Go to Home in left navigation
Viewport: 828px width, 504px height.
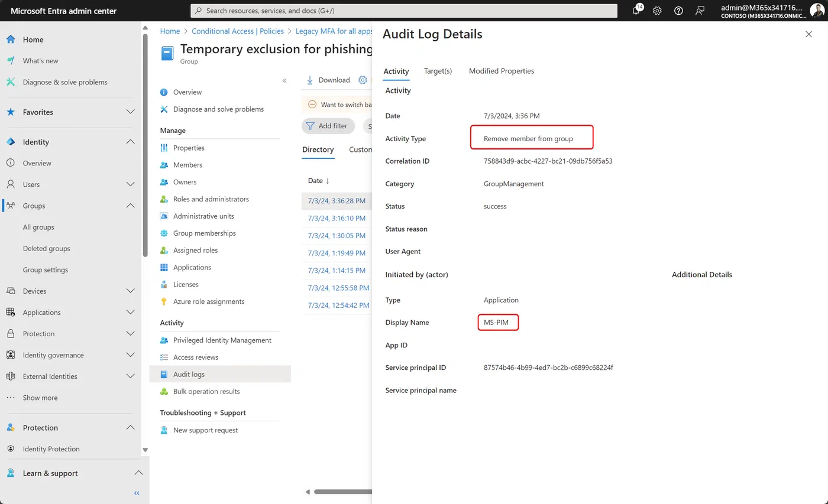[33, 40]
